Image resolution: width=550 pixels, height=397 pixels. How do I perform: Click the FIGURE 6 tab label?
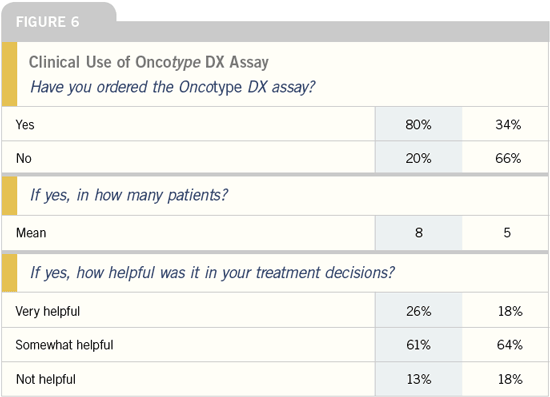click(x=48, y=22)
